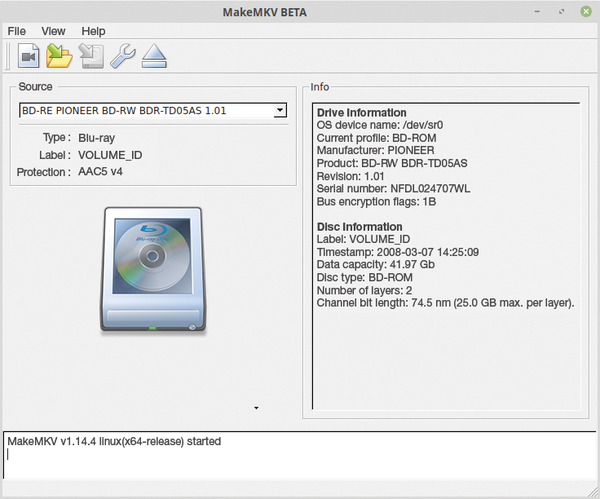Click 'Manufacturer: PIONEER' line
The height and width of the screenshot is (499, 600).
[x=375, y=150]
